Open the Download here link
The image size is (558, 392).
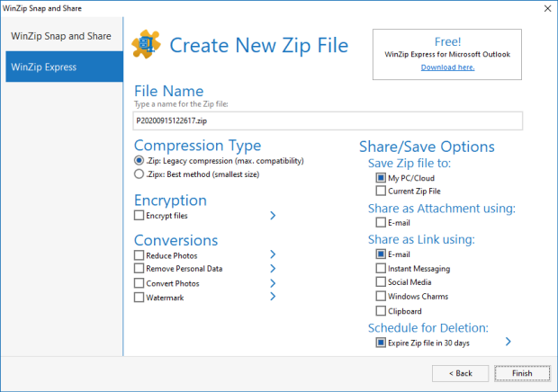coord(447,67)
